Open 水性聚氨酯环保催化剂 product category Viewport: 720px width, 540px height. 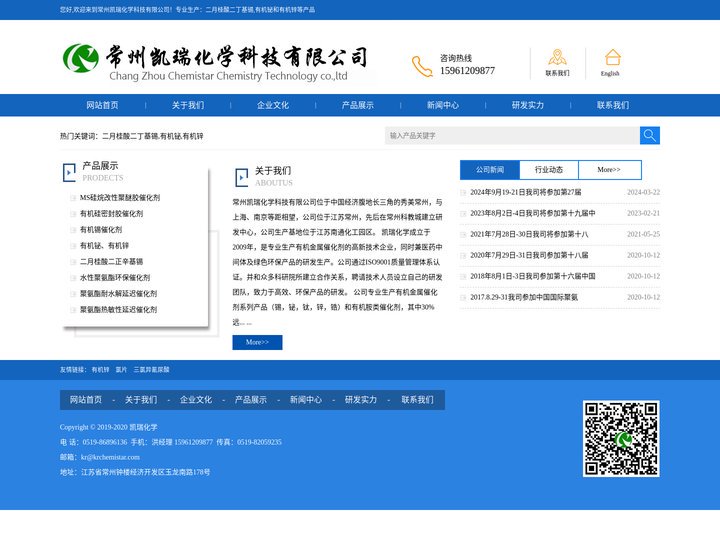(x=115, y=278)
